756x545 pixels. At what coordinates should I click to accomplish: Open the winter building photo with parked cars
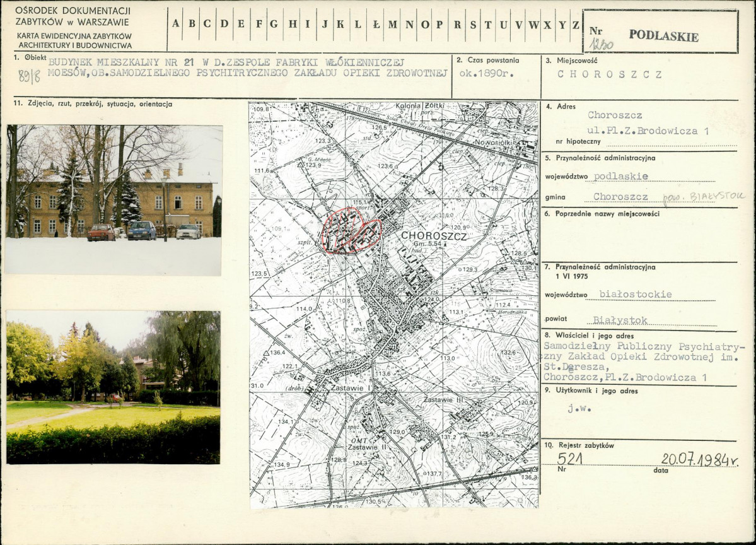pyautogui.click(x=114, y=199)
